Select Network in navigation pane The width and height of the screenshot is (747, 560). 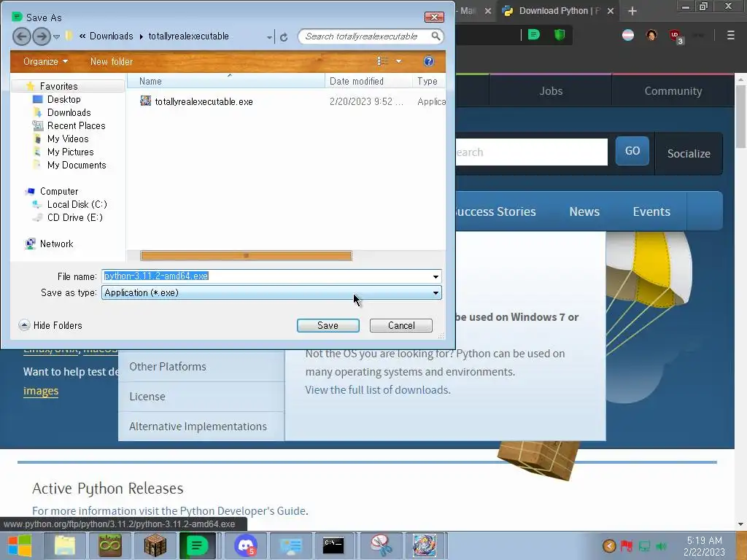[x=56, y=244]
